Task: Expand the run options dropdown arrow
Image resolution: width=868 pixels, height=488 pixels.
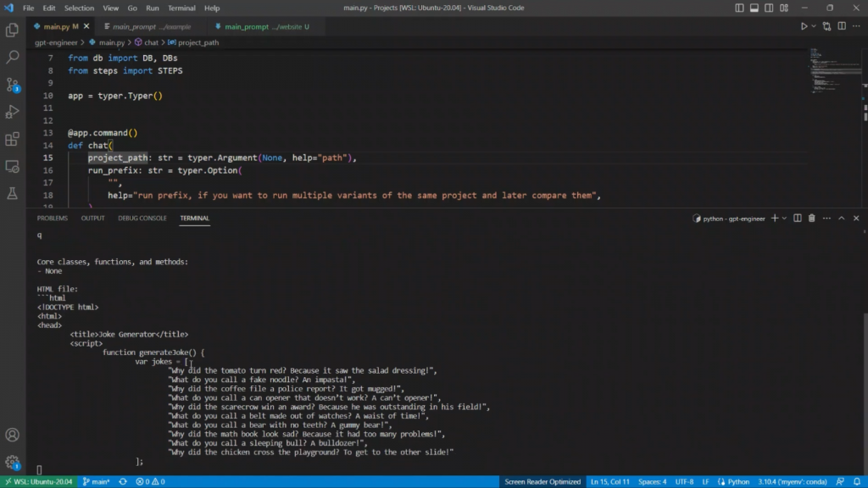Action: (815, 27)
